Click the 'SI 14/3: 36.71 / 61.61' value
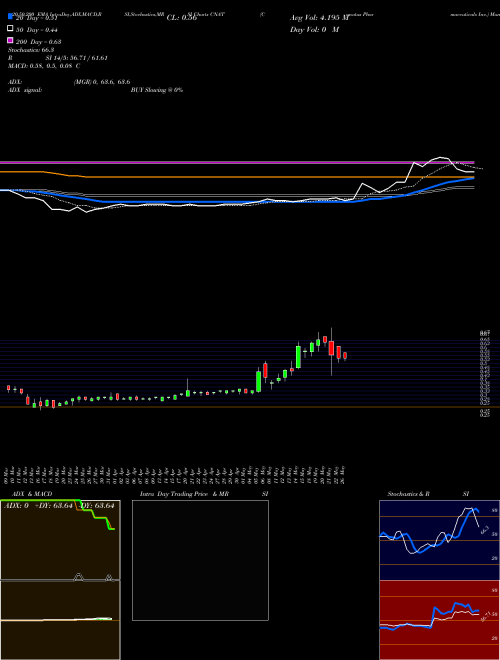The width and height of the screenshot is (500, 660). click(x=77, y=58)
